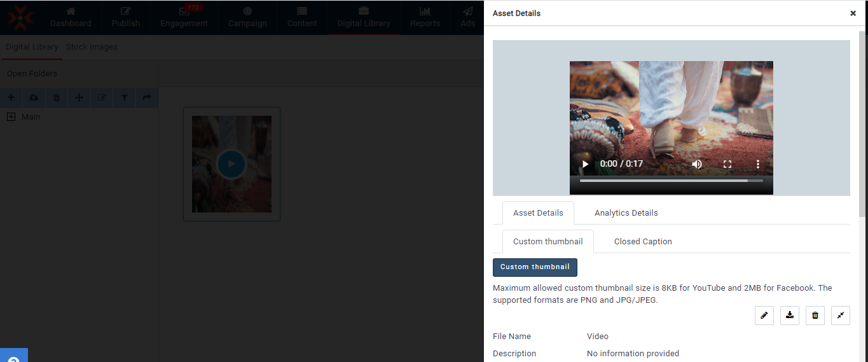Go to the Stock Images section

(x=92, y=47)
